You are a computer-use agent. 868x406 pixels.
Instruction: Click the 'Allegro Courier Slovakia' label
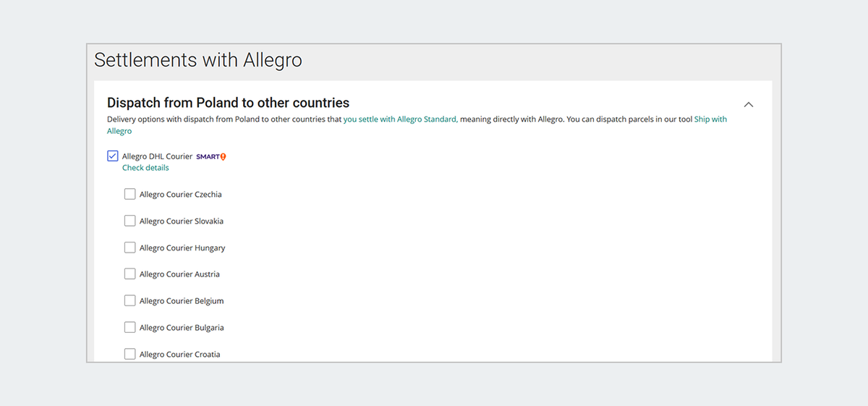182,221
